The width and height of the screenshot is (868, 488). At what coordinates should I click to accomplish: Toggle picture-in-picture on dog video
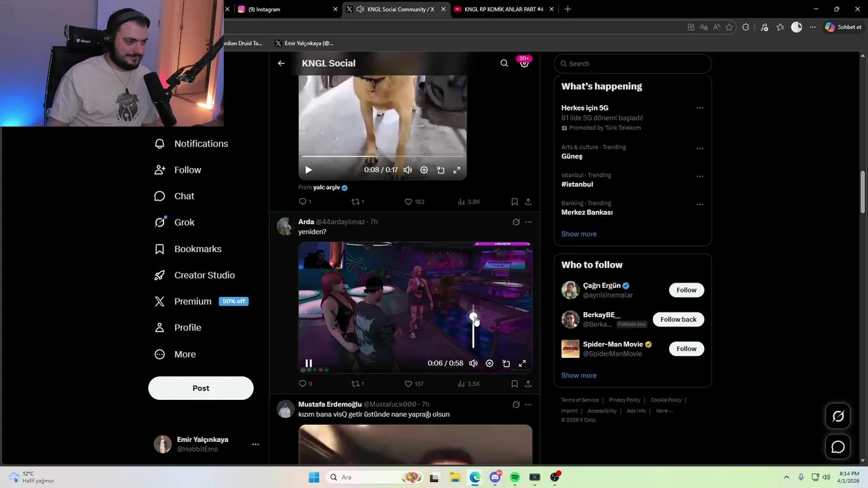[440, 170]
